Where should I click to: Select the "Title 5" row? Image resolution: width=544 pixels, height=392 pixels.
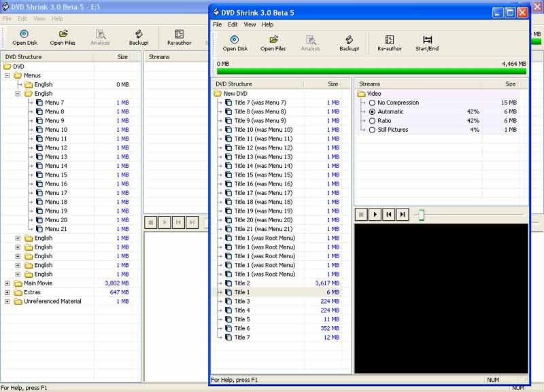point(277,319)
